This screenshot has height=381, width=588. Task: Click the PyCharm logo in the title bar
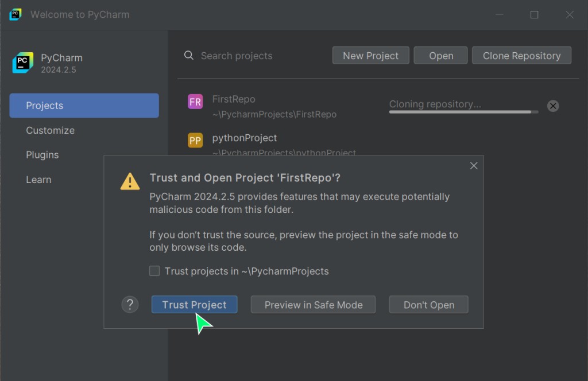[x=16, y=14]
